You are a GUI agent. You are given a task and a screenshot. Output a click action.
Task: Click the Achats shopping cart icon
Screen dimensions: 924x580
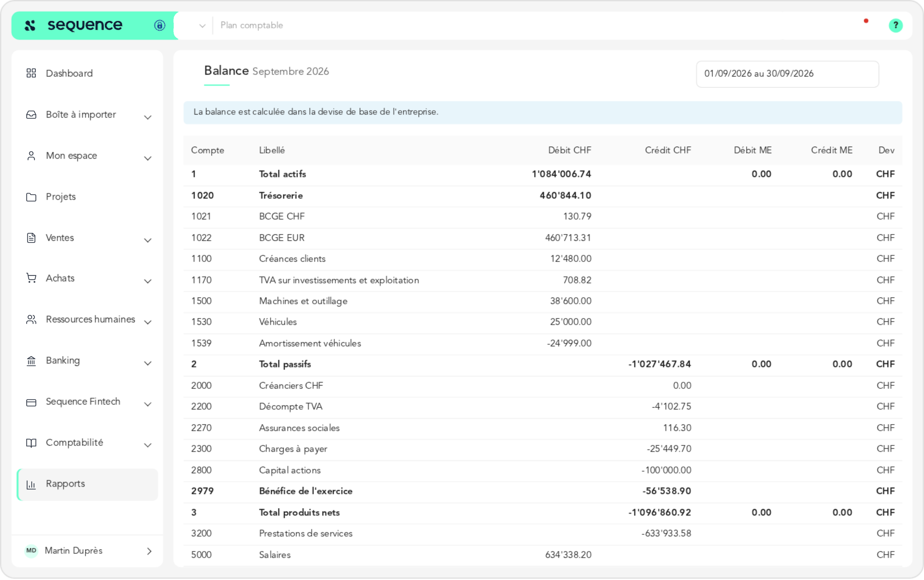click(x=31, y=278)
